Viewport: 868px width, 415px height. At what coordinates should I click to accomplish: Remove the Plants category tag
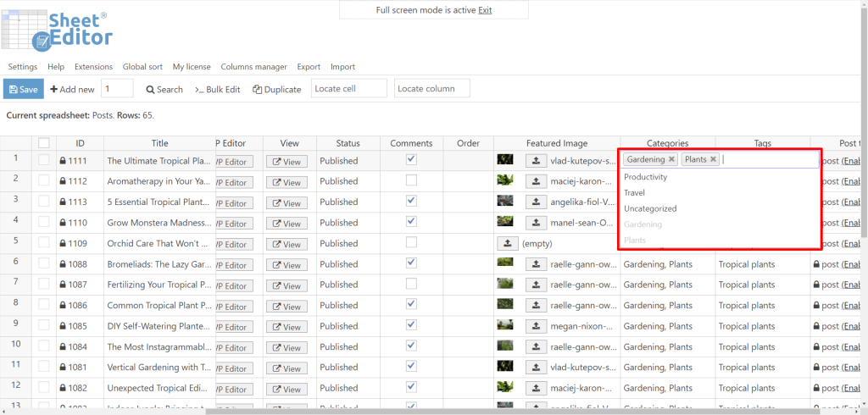pos(714,159)
